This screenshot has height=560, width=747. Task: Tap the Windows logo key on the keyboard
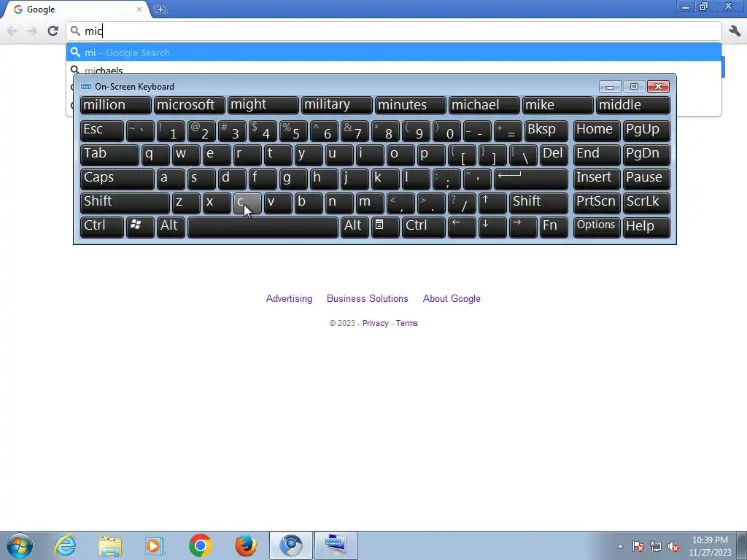pyautogui.click(x=140, y=227)
